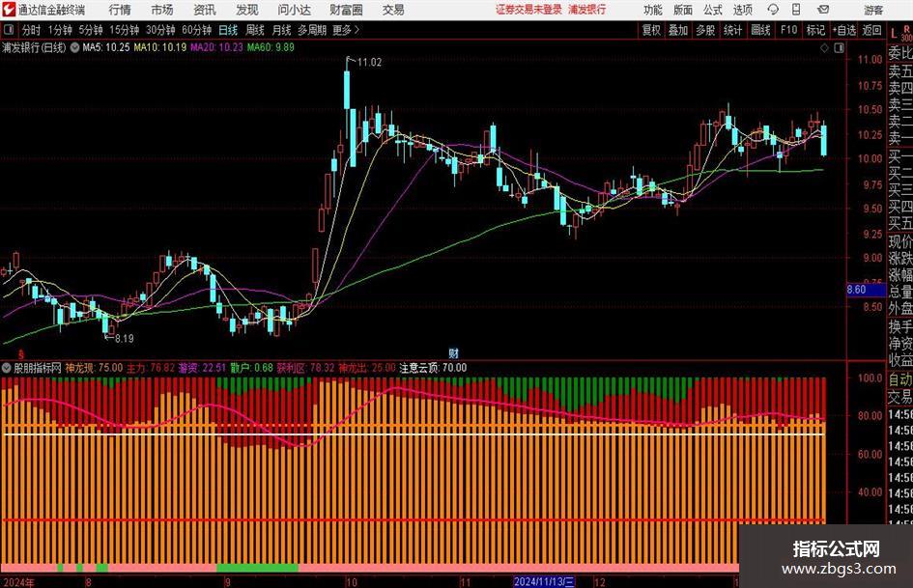Open the customer service headset icon
Screen dimensions: 913x588
pos(773,10)
